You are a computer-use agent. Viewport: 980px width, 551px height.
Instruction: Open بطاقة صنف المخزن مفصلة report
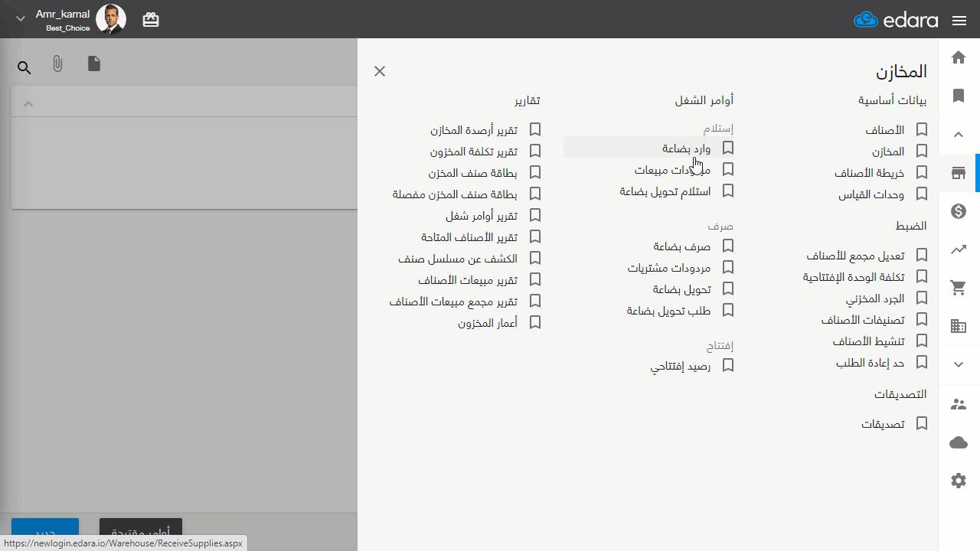pyautogui.click(x=456, y=194)
